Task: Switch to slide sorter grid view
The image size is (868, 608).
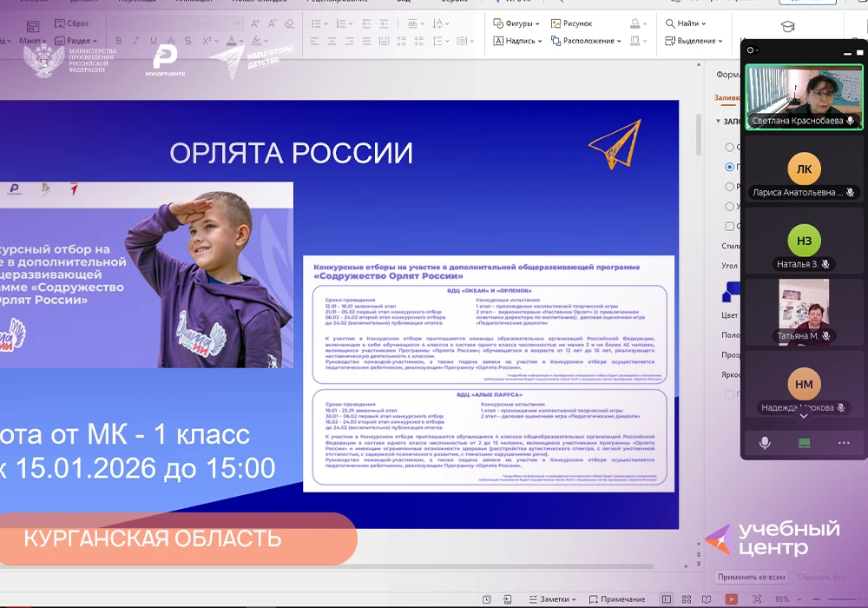Action: (x=688, y=599)
